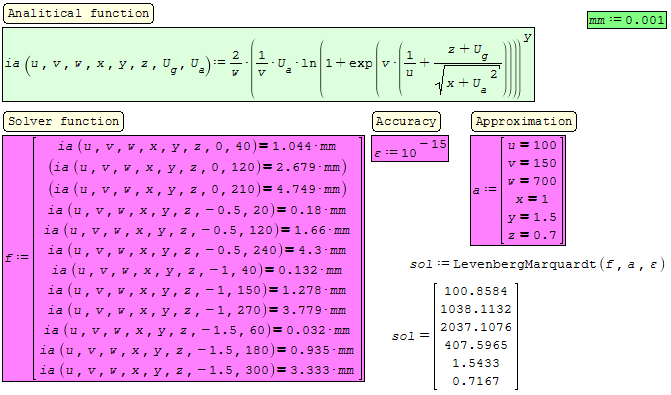Screen dimensions: 671x395
Task: Click the u = 100 initial value
Action: point(532,145)
